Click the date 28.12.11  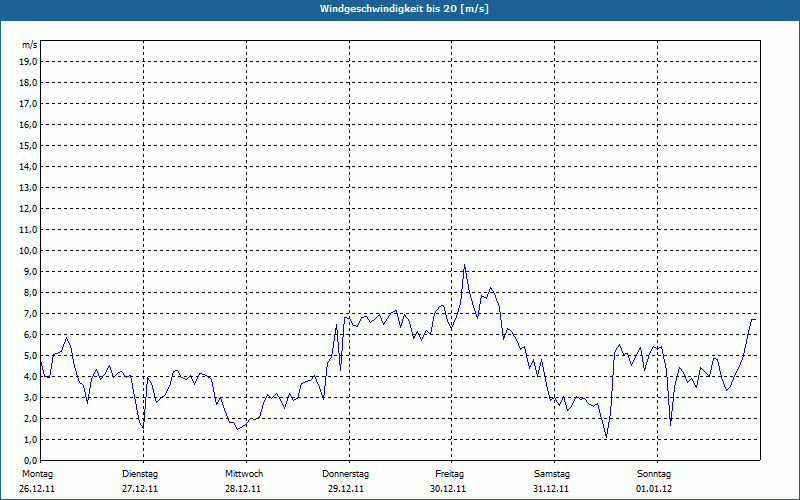click(243, 489)
